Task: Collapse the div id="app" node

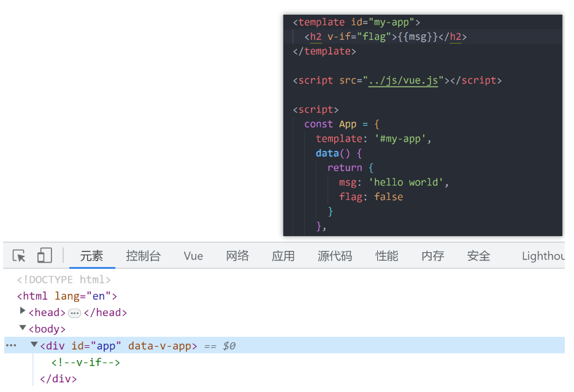Action: [34, 344]
